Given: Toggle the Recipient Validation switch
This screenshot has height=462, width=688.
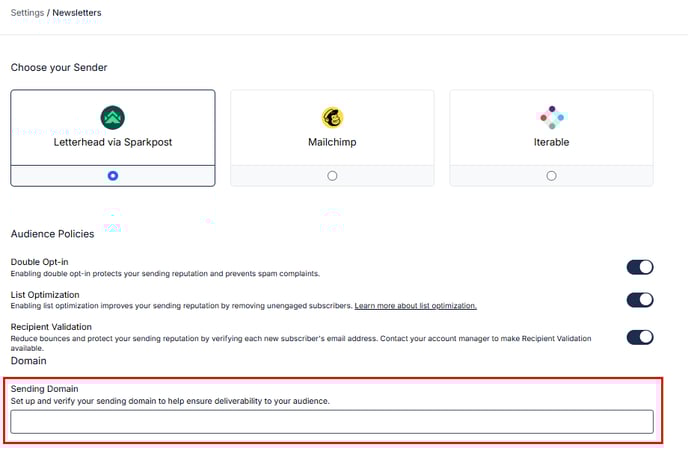Looking at the screenshot, I should tap(639, 337).
